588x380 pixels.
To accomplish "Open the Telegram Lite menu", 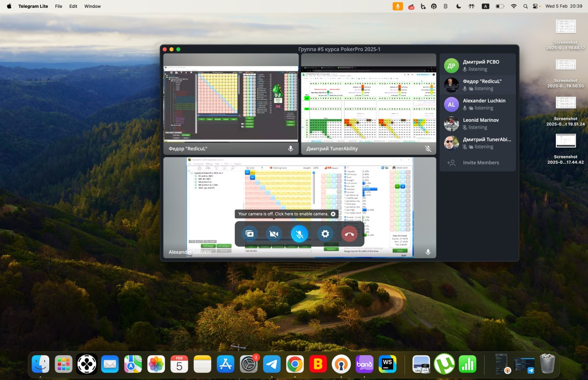I will tap(34, 6).
